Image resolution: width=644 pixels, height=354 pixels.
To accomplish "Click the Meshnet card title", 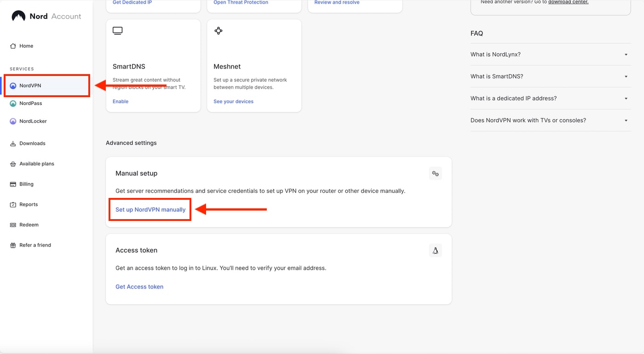I will coord(227,67).
